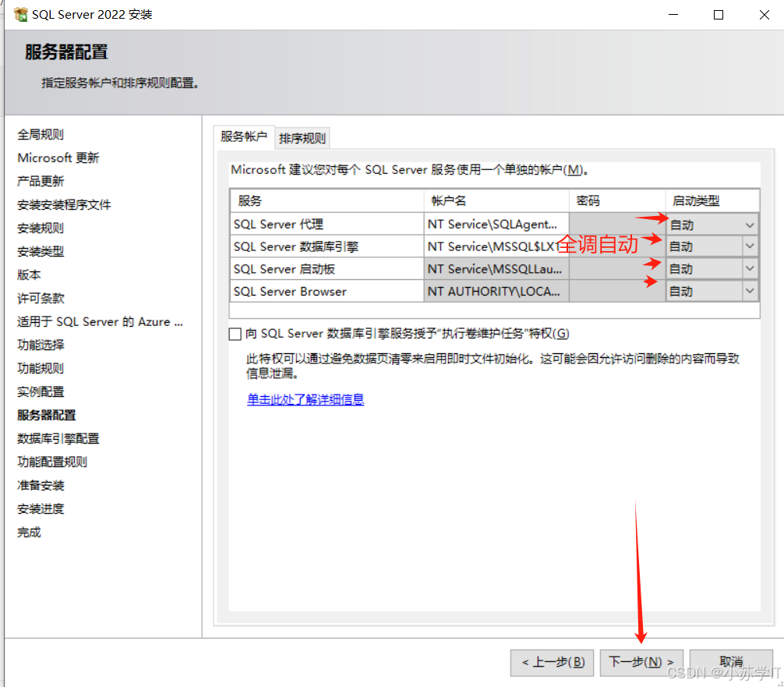The image size is (784, 687).
Task: Select the SQL Server 数据库引擎 service row
Action: (327, 246)
